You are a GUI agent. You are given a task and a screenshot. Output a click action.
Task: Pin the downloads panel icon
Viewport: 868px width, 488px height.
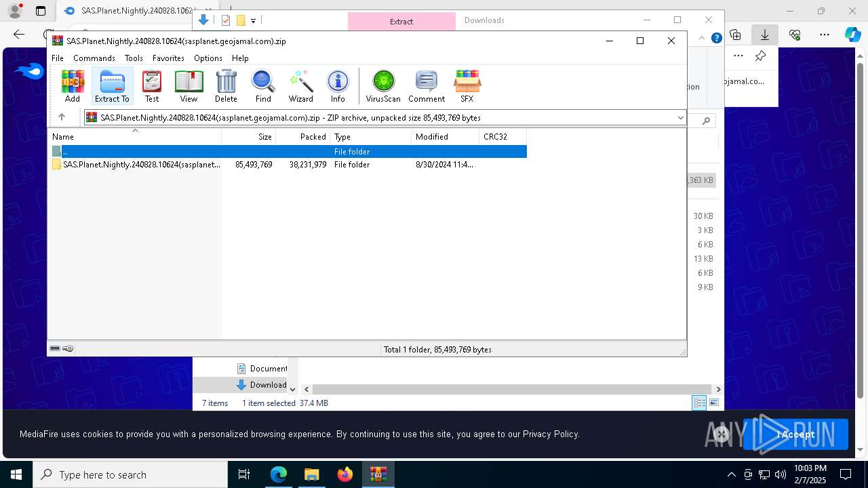[x=760, y=56]
